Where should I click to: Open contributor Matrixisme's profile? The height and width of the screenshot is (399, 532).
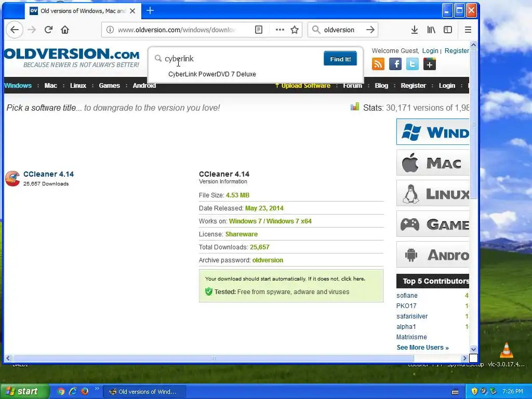411,337
